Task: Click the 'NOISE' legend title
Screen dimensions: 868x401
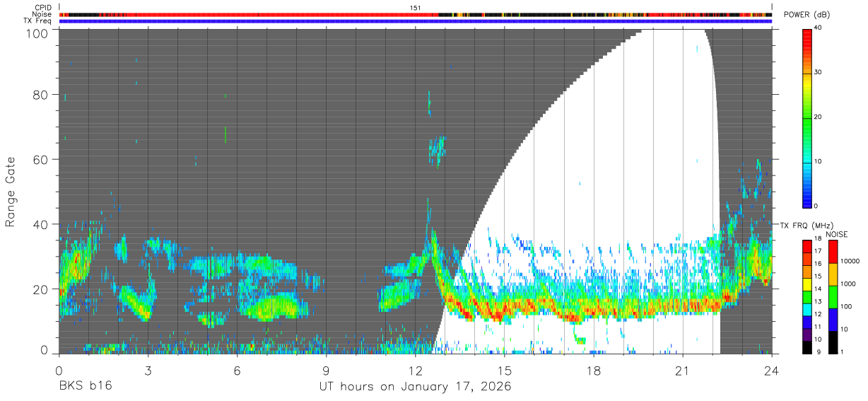Action: point(836,234)
